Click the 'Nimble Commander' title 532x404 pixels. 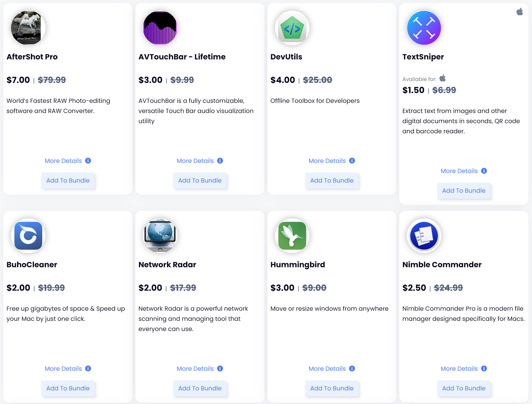[442, 264]
